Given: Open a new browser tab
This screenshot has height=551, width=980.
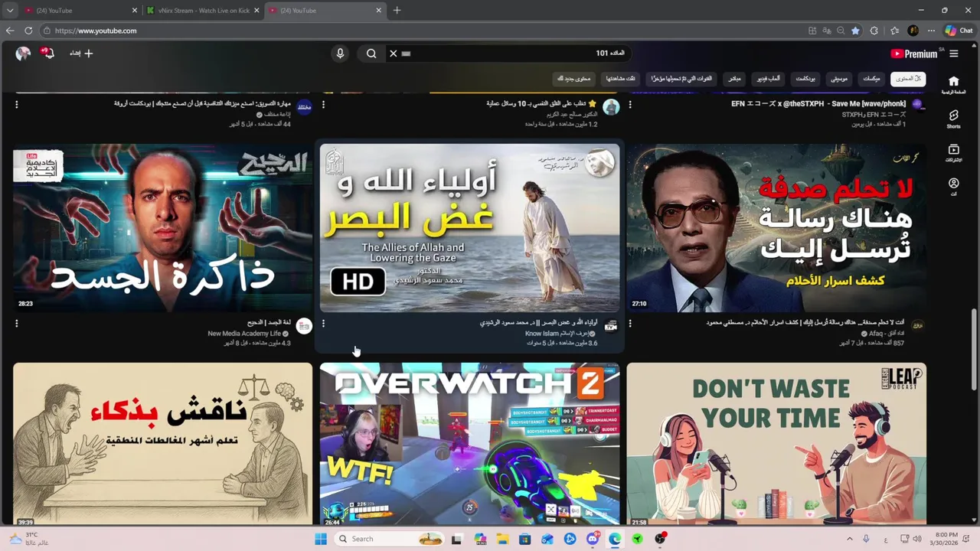Looking at the screenshot, I should (x=397, y=11).
